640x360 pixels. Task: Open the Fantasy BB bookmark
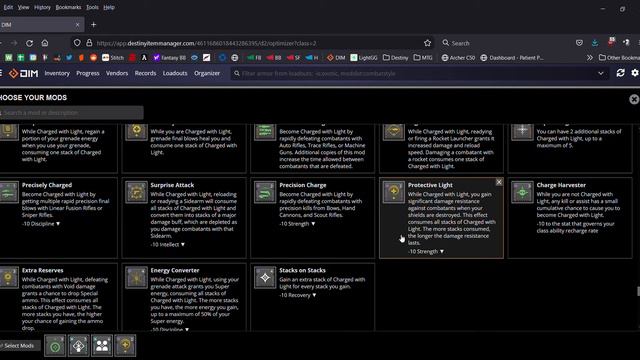pos(169,58)
